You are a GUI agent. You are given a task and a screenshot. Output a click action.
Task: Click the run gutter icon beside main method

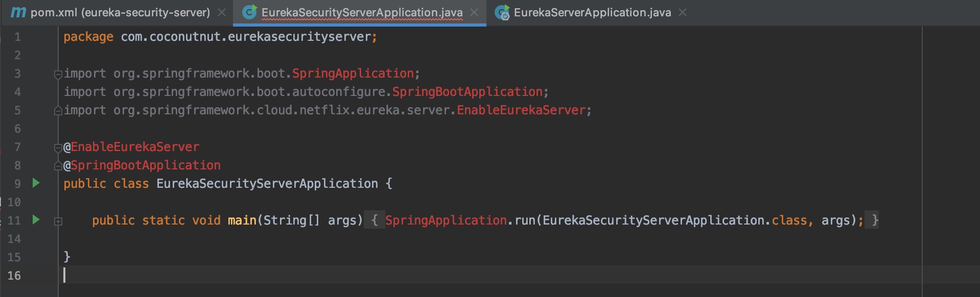[x=36, y=219]
